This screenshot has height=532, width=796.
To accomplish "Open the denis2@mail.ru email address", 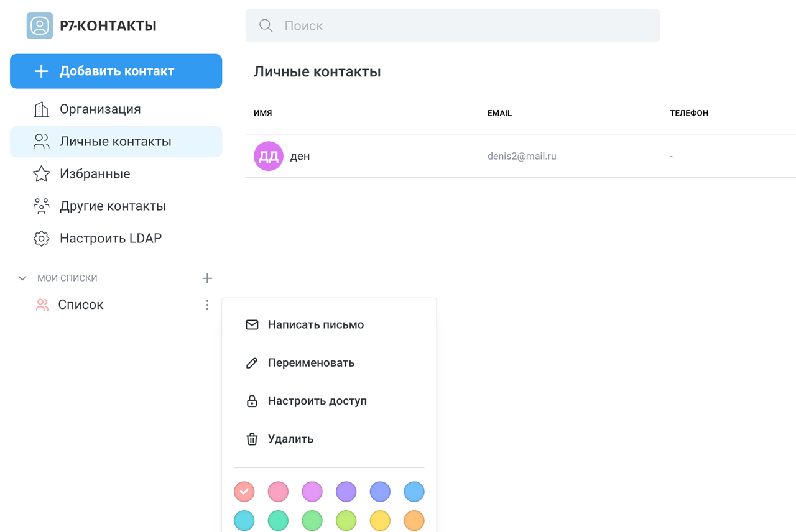I will click(x=522, y=156).
